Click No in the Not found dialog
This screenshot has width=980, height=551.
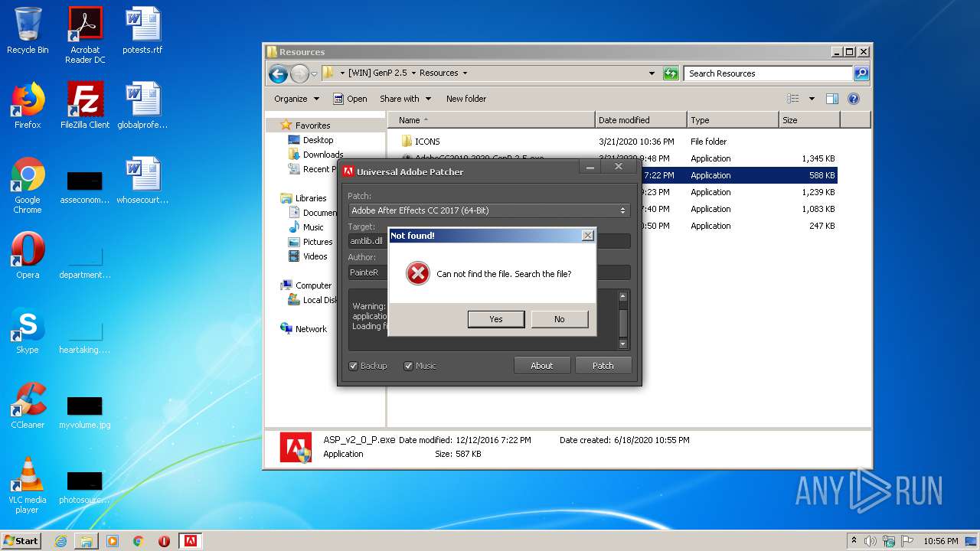pos(560,319)
